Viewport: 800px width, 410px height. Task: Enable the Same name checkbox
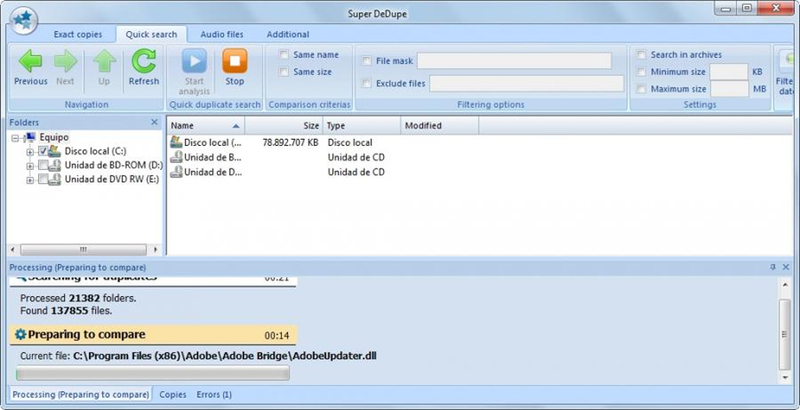point(285,55)
